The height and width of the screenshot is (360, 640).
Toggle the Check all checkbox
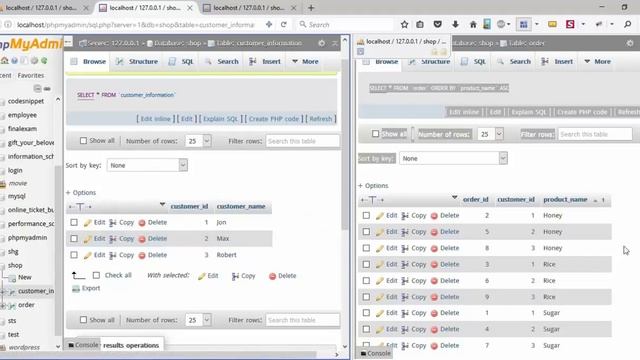(96, 276)
